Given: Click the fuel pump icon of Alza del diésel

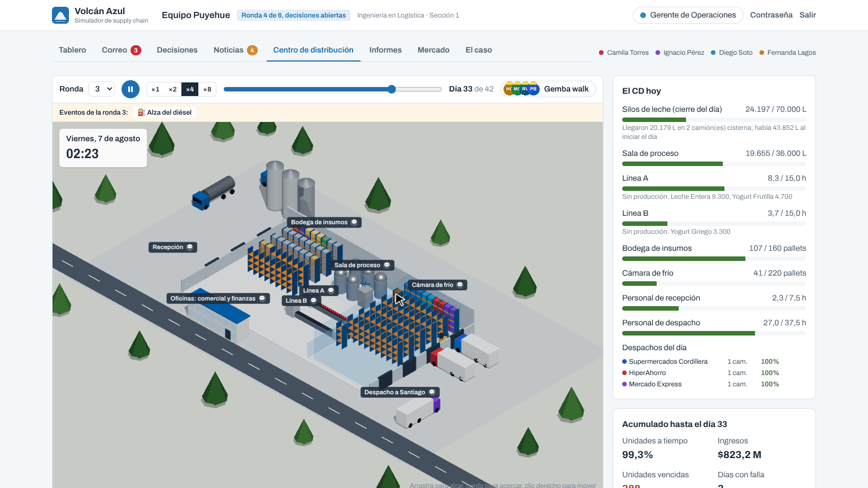Looking at the screenshot, I should (141, 112).
